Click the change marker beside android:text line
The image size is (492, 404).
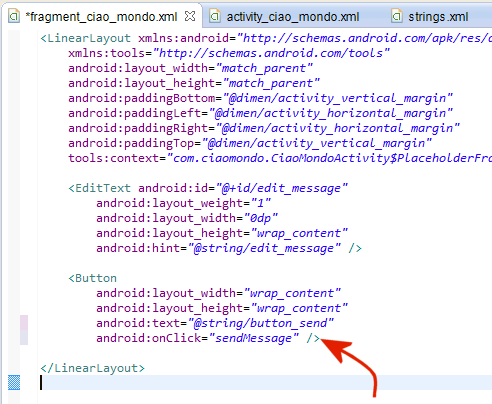(x=24, y=323)
